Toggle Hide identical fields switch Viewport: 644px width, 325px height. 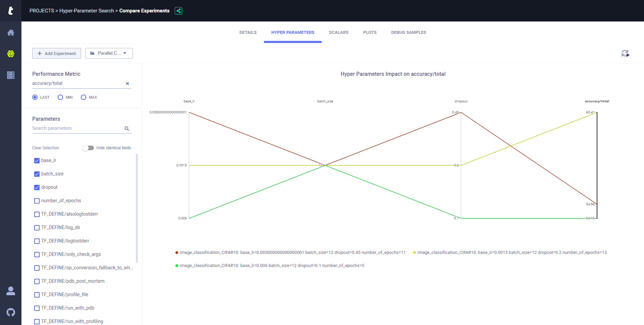pyautogui.click(x=88, y=148)
